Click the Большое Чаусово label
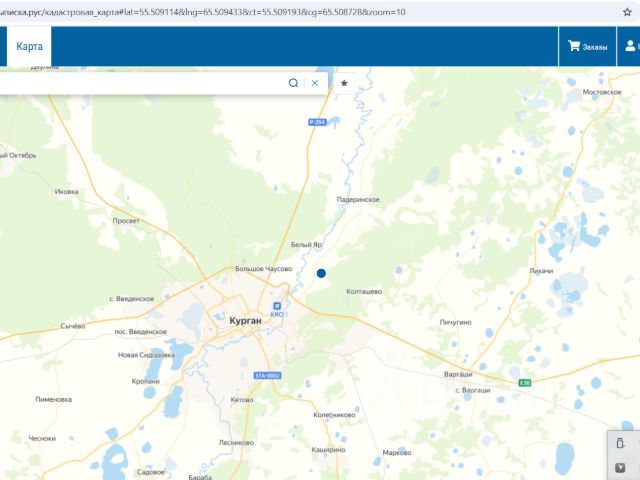 pyautogui.click(x=264, y=269)
